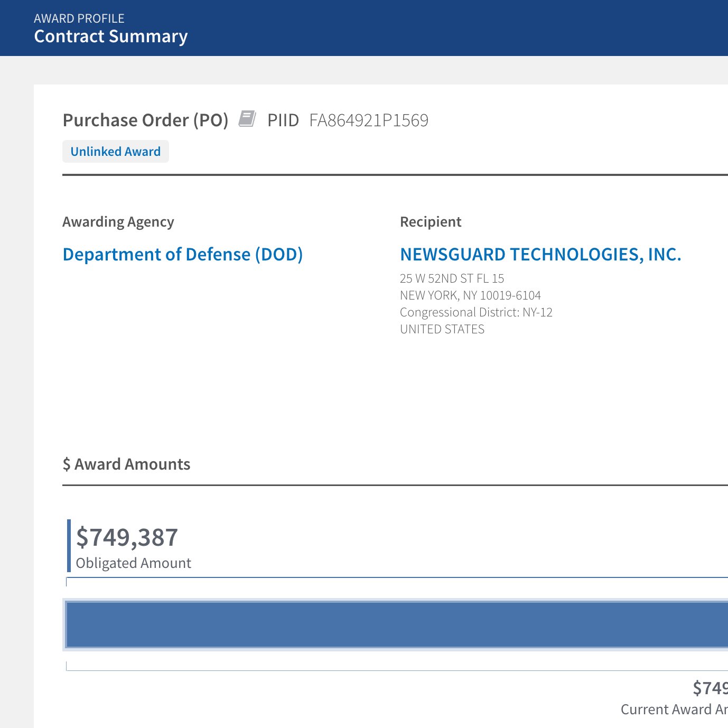This screenshot has width=728, height=728.
Task: Click the Contract Summary page title
Action: click(111, 36)
